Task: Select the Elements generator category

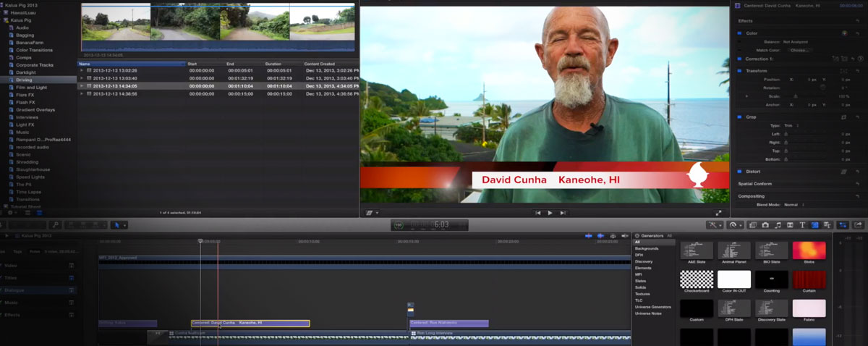Action: point(644,268)
